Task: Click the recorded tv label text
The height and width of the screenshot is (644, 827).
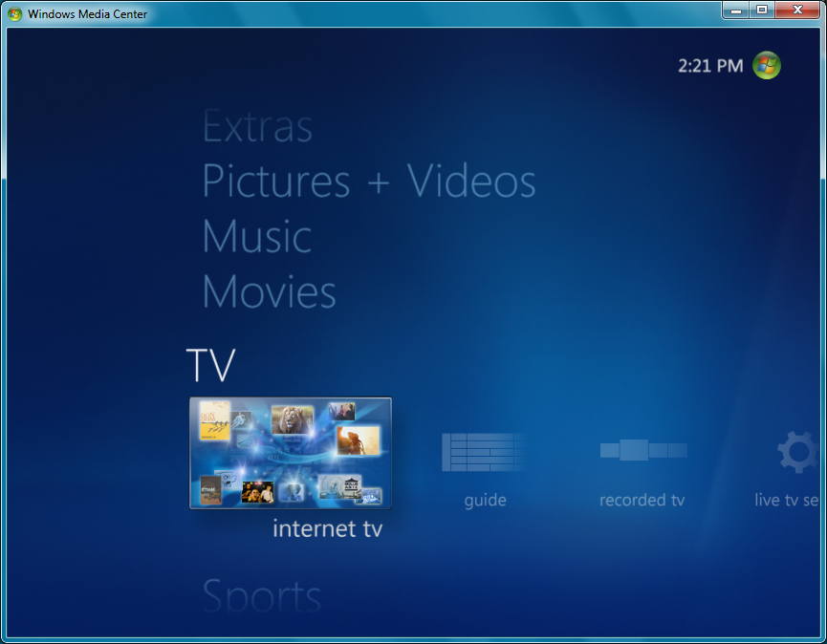Action: click(642, 500)
